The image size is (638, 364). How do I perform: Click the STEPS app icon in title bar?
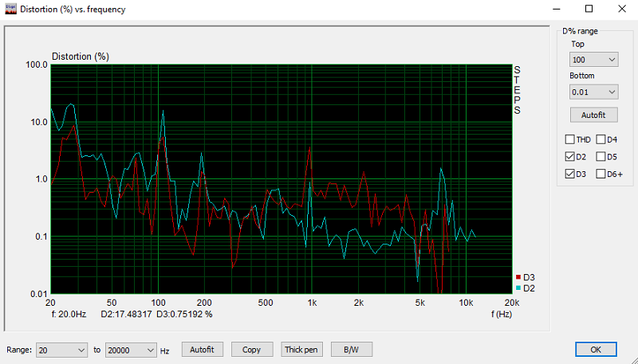point(10,9)
